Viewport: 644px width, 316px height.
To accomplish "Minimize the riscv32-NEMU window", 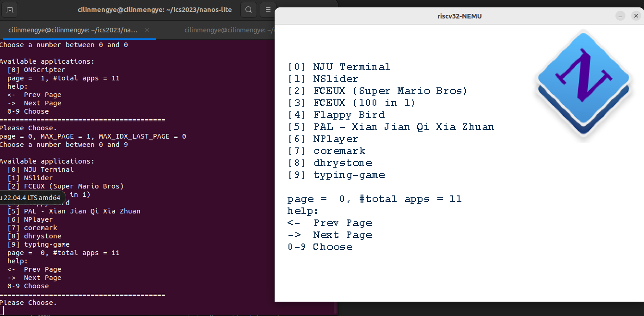I will 620,16.
